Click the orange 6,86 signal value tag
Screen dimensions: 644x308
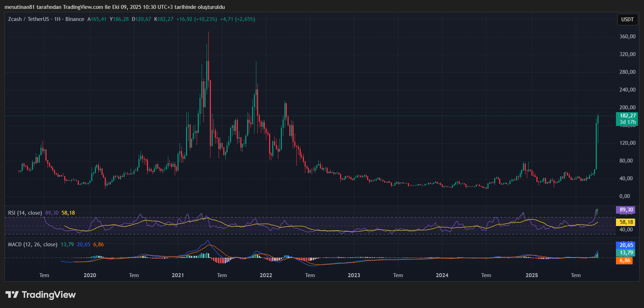625,260
